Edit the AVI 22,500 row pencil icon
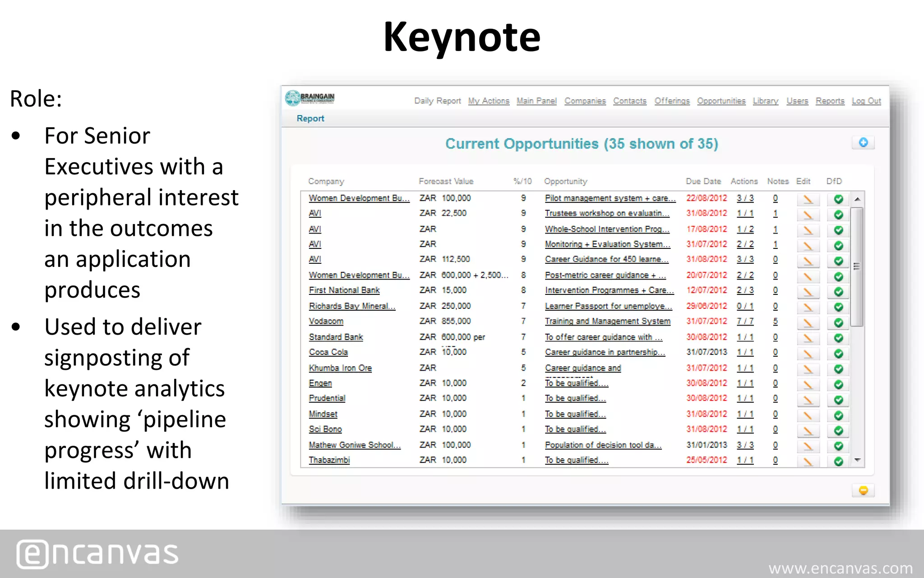 (808, 214)
